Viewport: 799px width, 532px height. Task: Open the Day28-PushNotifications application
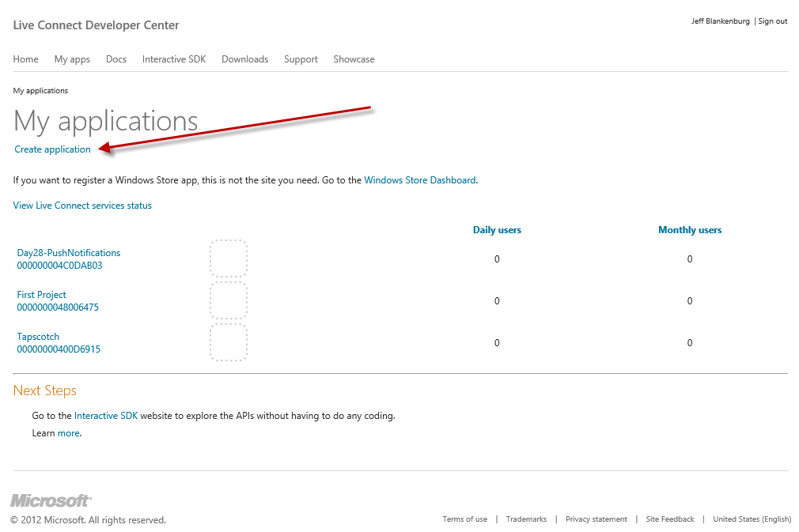coord(69,253)
